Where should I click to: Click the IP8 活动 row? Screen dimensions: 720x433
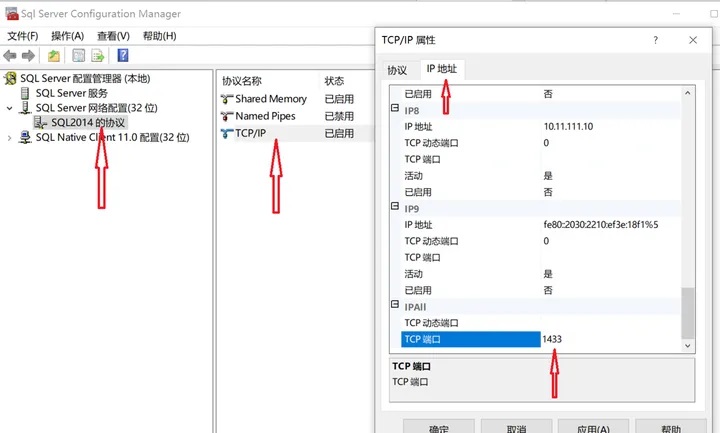540,176
